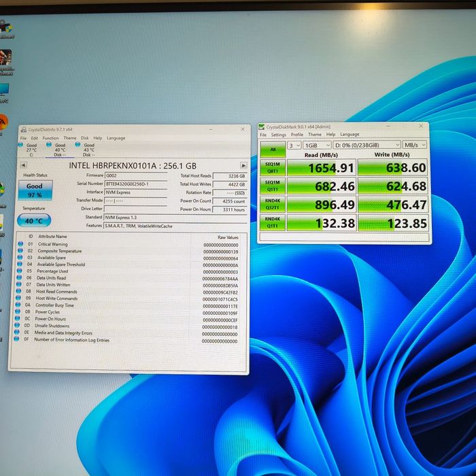Click the Firmware field G002
Screen dimensions: 476x476
(136, 175)
